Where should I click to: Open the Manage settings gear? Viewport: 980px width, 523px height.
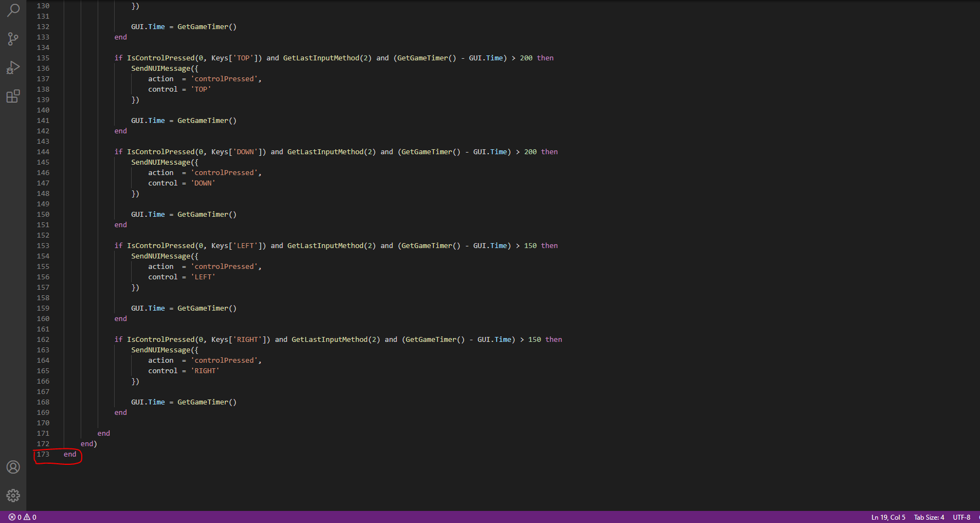[13, 496]
